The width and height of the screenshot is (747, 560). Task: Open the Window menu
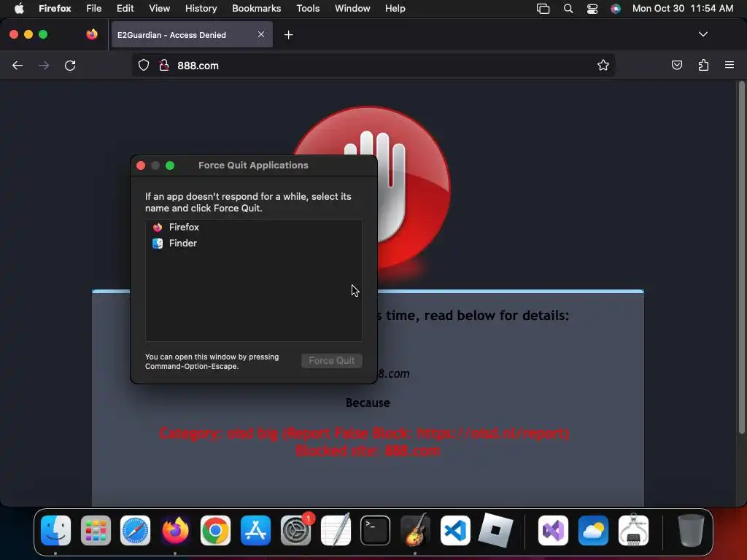coord(352,8)
